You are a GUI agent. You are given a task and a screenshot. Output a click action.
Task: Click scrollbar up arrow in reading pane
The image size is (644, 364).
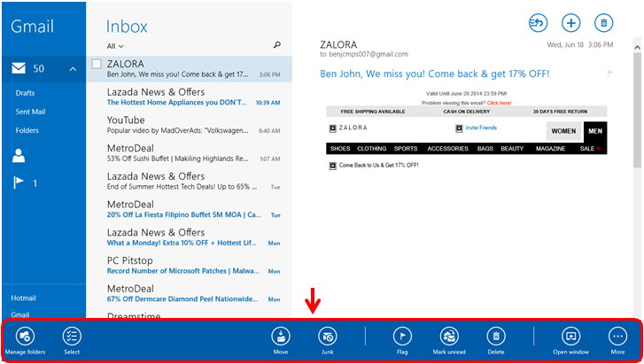637,47
